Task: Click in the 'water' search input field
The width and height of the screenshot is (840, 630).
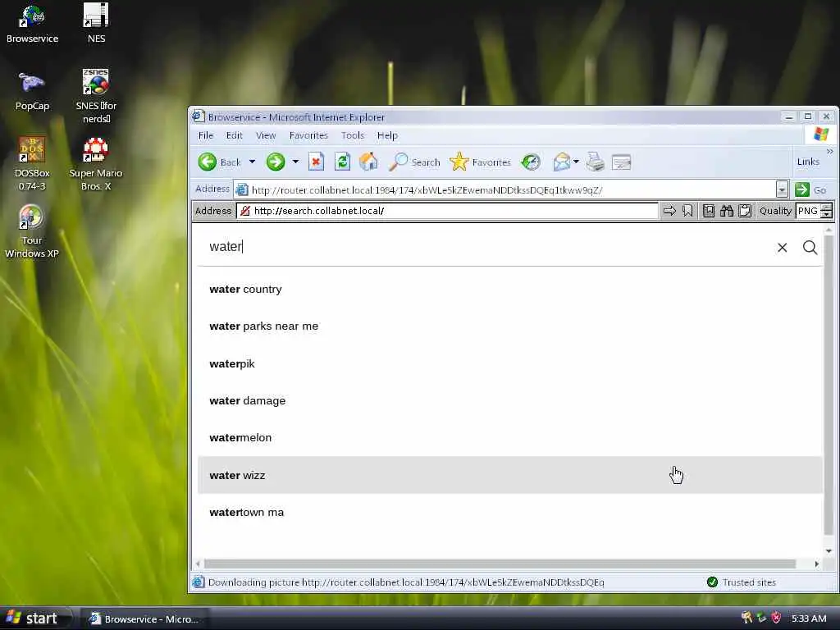Action: tap(487, 246)
